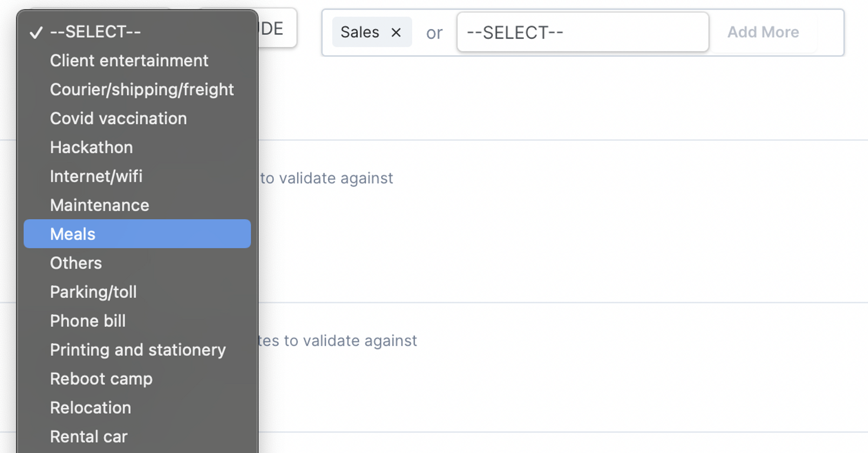Click the partially hidden dropdown behind the menu
868x453 pixels.
click(277, 28)
